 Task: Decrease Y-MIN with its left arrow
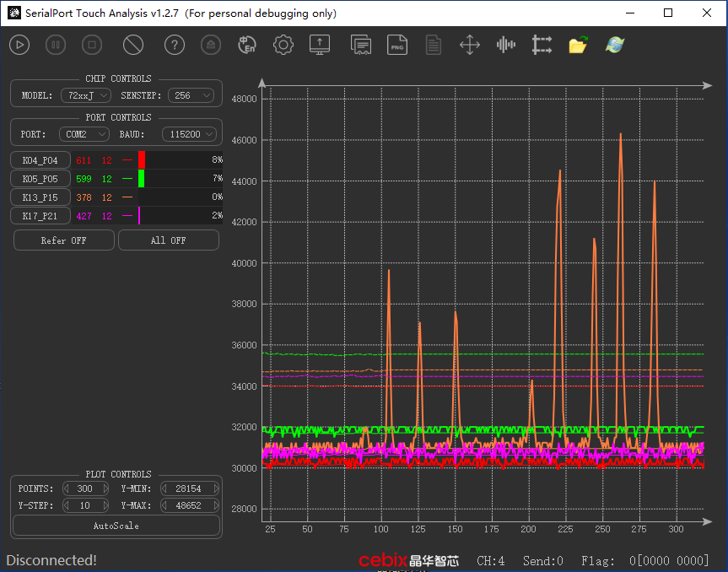pyautogui.click(x=164, y=488)
